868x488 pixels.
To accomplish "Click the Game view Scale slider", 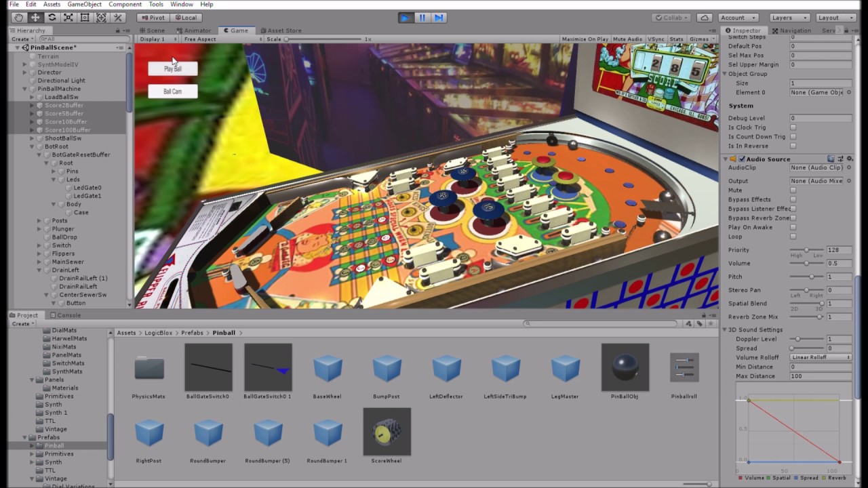I will [x=323, y=39].
